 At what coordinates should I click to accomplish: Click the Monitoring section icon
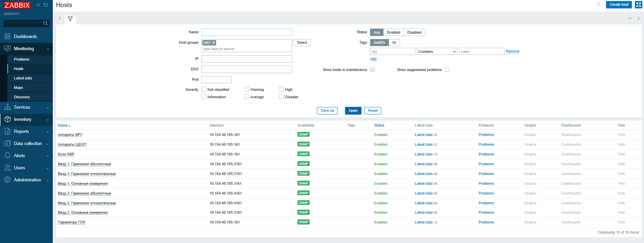tap(7, 48)
